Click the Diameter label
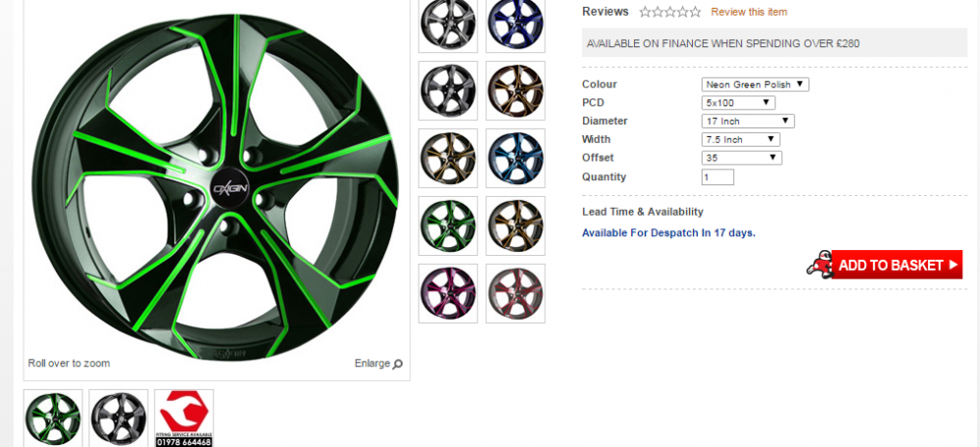This screenshot has height=447, width=980. coord(605,121)
